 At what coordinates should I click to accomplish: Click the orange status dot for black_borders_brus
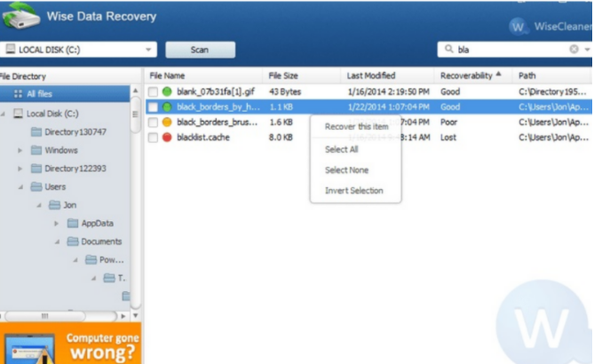coord(167,123)
